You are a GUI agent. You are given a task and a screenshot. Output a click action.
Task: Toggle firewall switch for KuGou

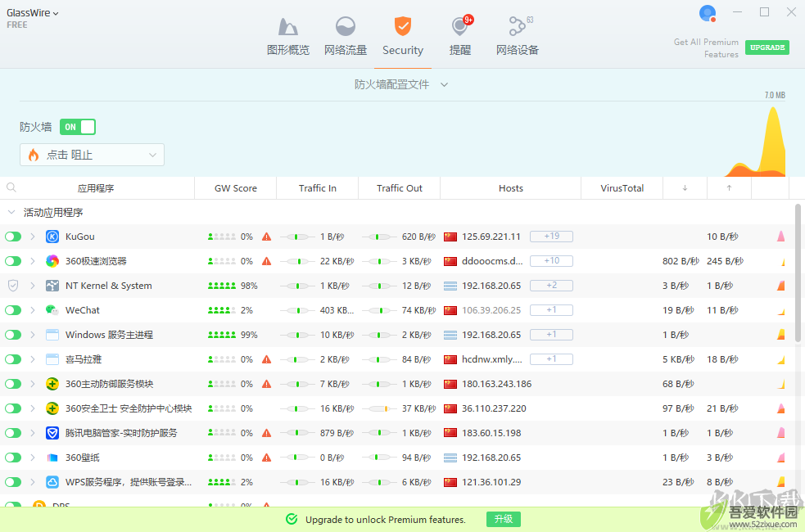click(13, 237)
